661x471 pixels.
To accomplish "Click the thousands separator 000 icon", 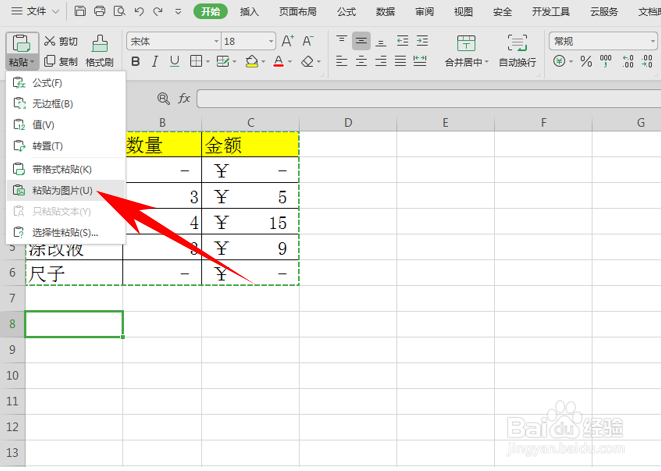I will coord(605,62).
